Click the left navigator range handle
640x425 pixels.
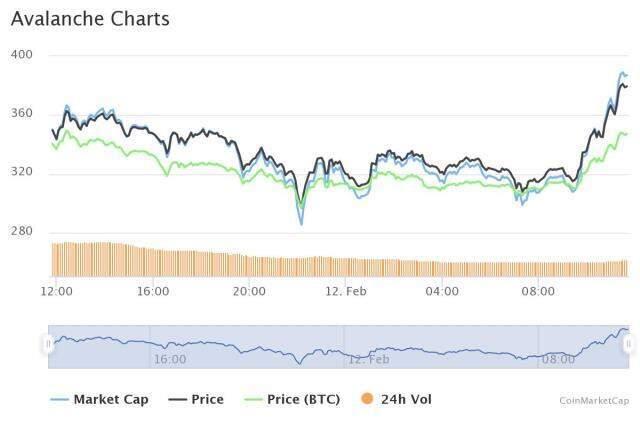[x=48, y=344]
